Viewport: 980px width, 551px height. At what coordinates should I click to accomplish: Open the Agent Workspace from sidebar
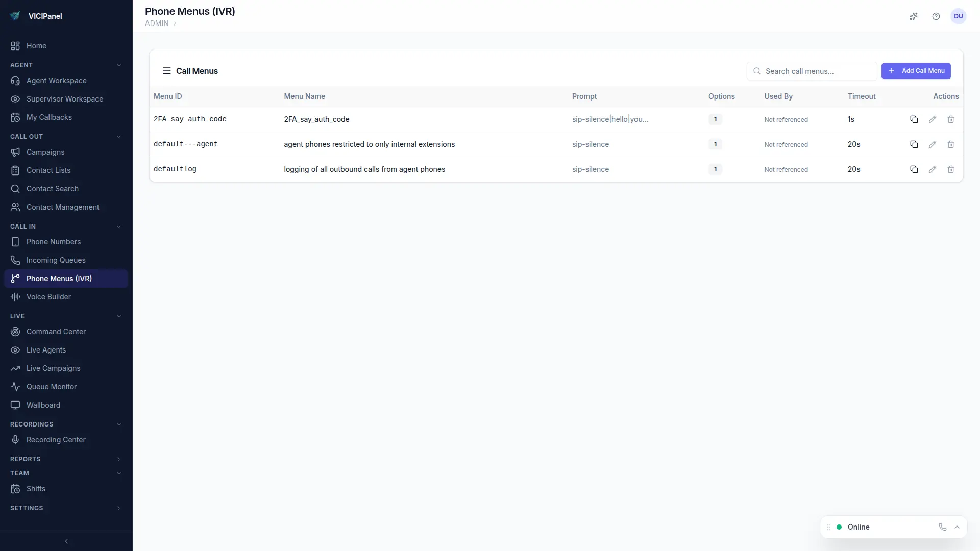(x=56, y=81)
